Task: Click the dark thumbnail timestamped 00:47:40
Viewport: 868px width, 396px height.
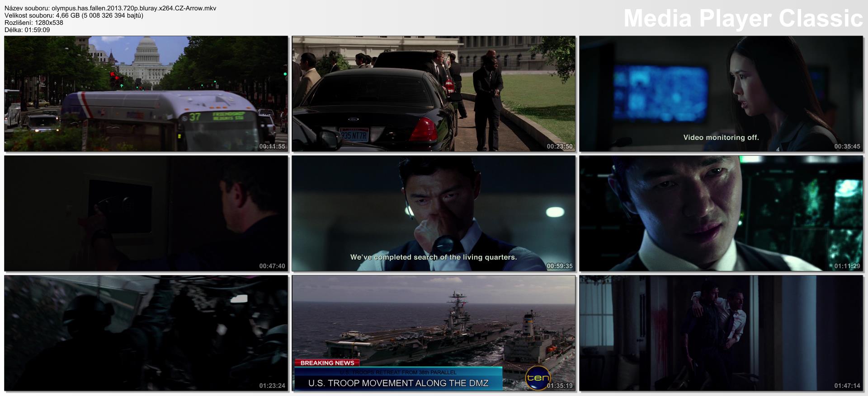Action: [146, 213]
